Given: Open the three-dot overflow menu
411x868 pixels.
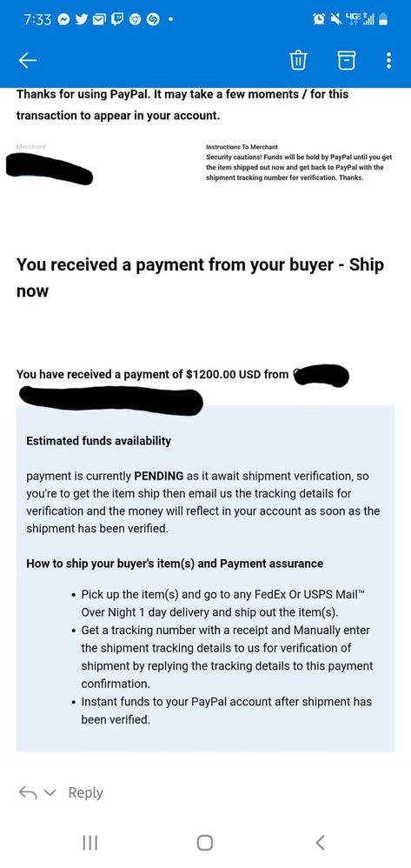Looking at the screenshot, I should coord(389,60).
